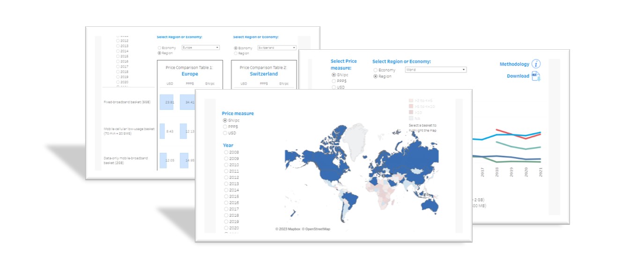Click the © 2023 Mapbox attribution link
This screenshot has width=644, height=266.
click(x=288, y=229)
